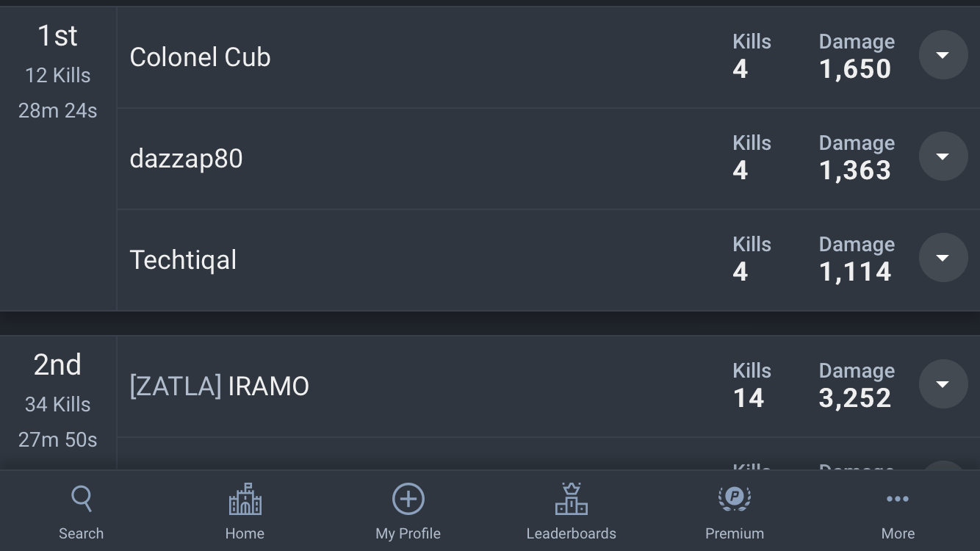Tap the Search magnifier icon
Image resolution: width=980 pixels, height=551 pixels.
click(x=82, y=499)
